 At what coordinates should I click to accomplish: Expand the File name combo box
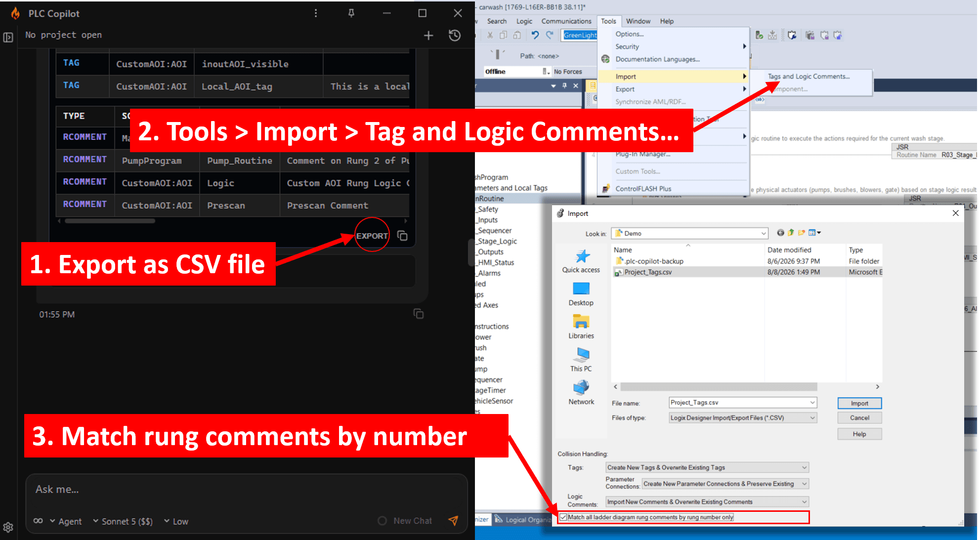(x=812, y=403)
